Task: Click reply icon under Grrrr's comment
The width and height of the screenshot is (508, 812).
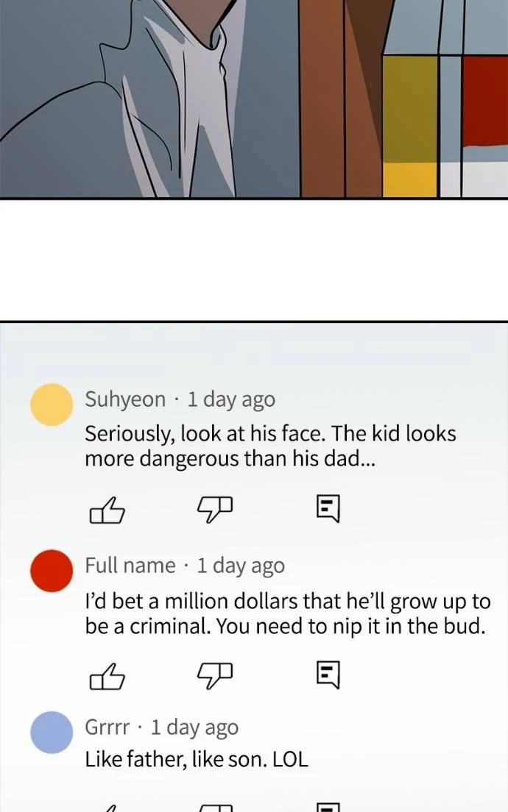Action: point(328,807)
